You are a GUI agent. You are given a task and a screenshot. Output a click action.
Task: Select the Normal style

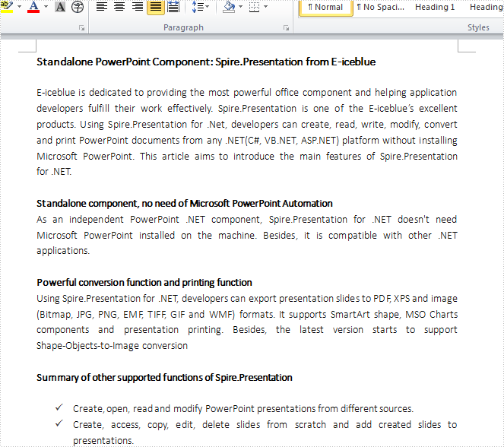325,8
